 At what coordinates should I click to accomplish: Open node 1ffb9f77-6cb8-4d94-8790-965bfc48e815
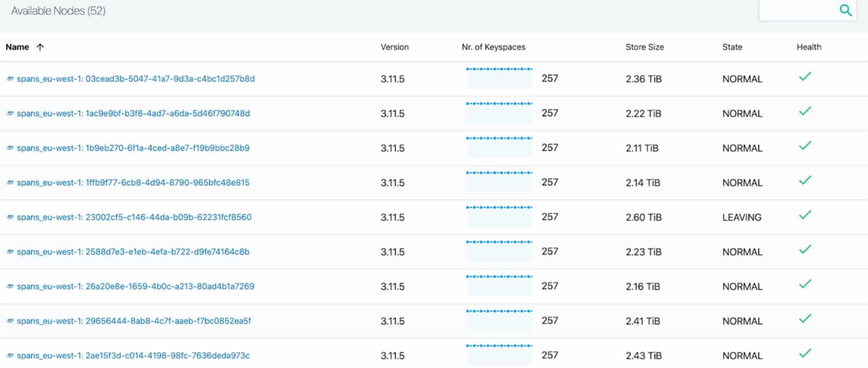pos(133,183)
